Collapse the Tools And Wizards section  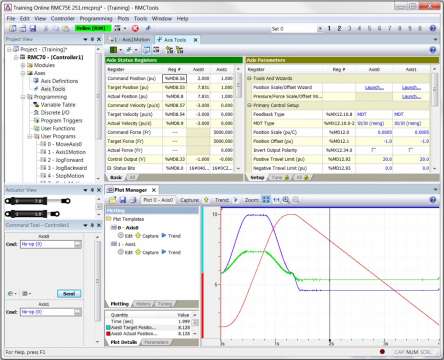click(249, 78)
